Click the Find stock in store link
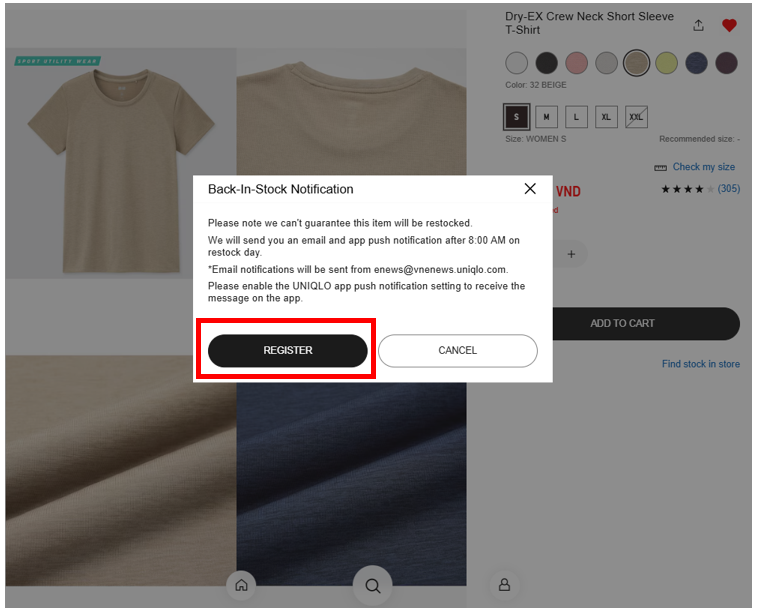This screenshot has height=614, width=758. click(x=700, y=364)
